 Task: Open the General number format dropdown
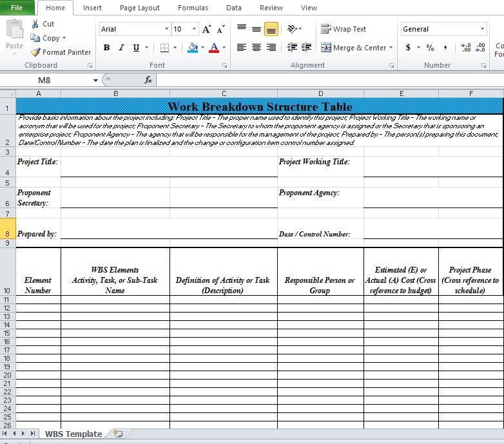pos(482,29)
